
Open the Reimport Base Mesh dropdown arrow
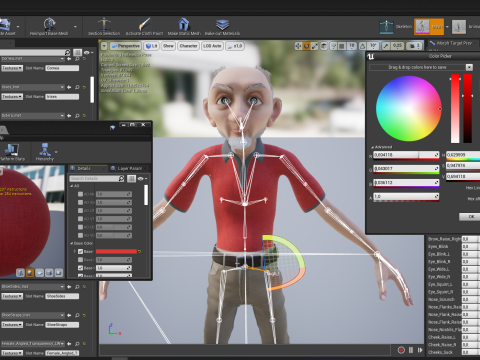click(x=75, y=26)
